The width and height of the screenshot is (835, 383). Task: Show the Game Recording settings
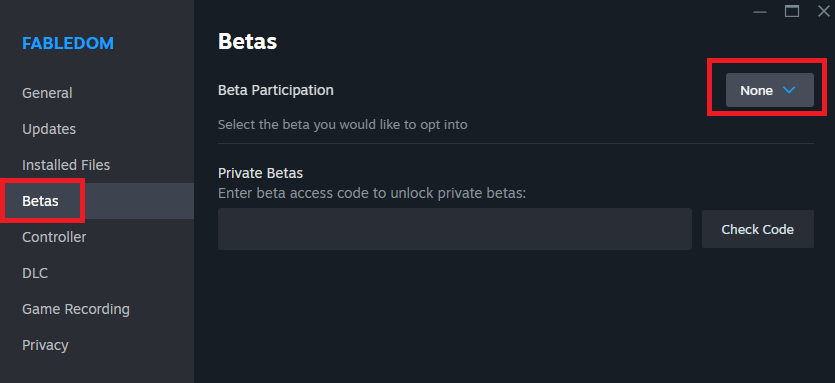tap(76, 309)
